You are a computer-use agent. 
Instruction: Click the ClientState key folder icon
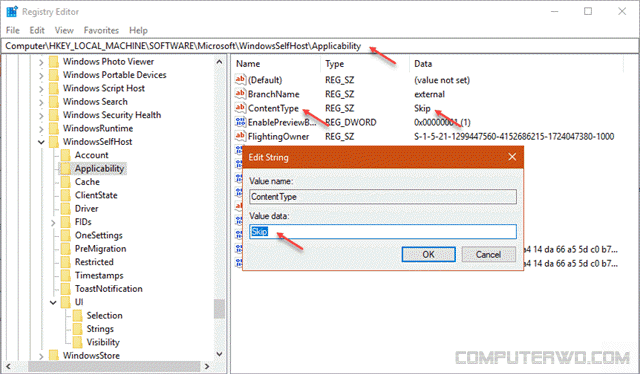click(x=66, y=196)
